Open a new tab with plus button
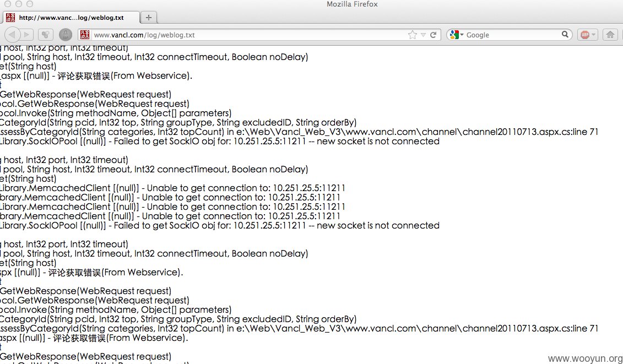 (149, 18)
